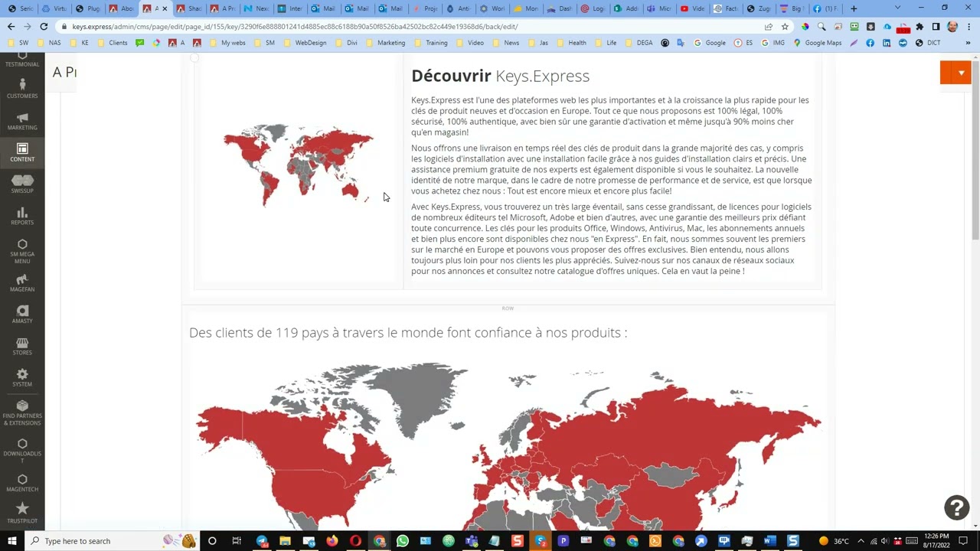
Task: Open the DEGA bookmark folder
Action: click(639, 43)
